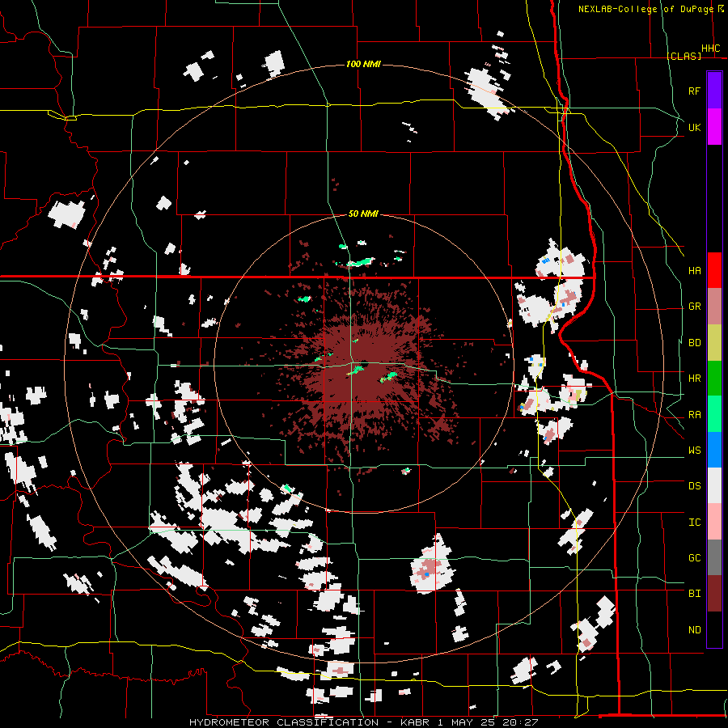Click the HR legend label

[694, 379]
